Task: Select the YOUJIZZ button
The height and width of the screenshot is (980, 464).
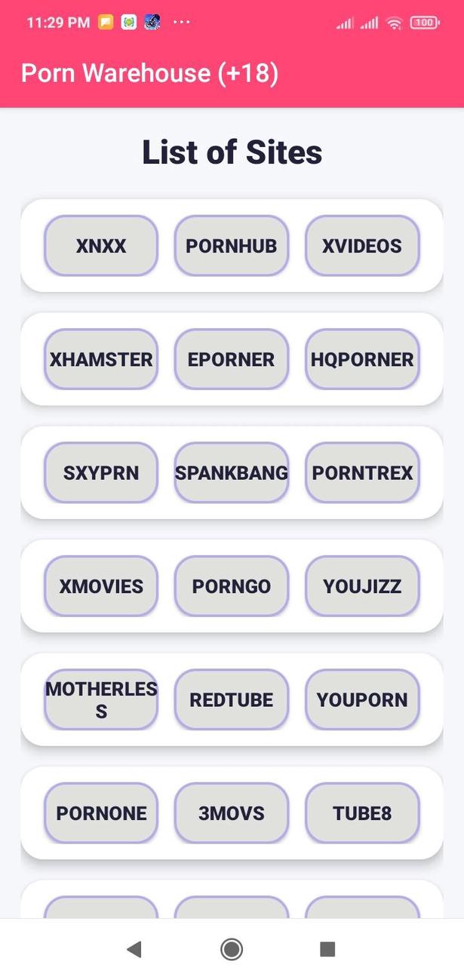Action: pos(362,586)
